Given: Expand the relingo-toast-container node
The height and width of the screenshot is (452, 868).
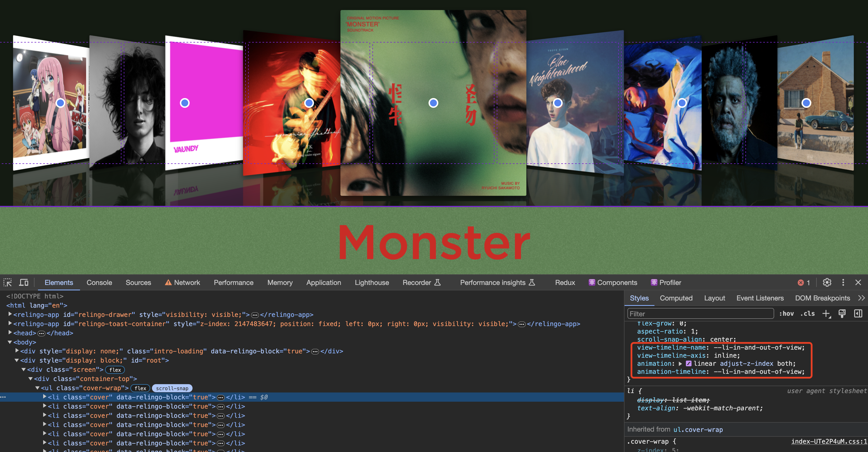Looking at the screenshot, I should pos(10,323).
